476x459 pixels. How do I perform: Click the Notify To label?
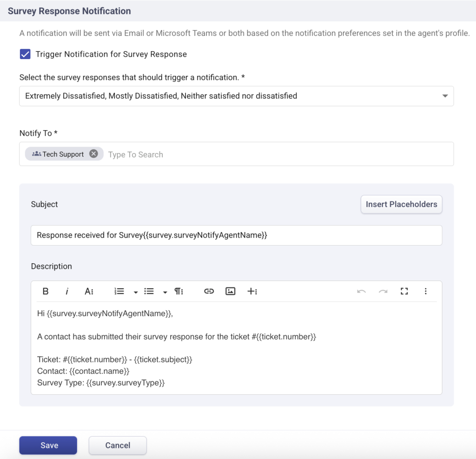(x=38, y=133)
